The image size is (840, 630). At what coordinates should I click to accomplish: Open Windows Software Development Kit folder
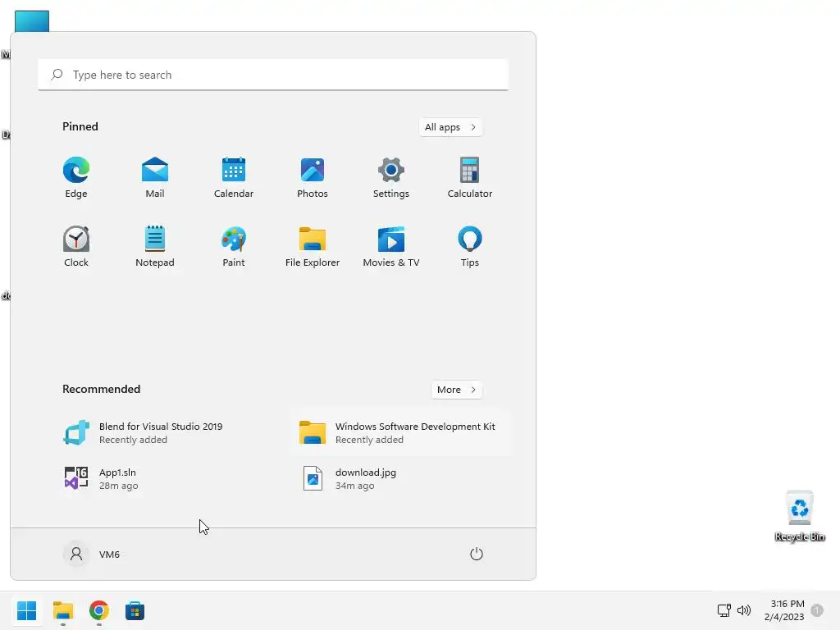[x=400, y=433]
